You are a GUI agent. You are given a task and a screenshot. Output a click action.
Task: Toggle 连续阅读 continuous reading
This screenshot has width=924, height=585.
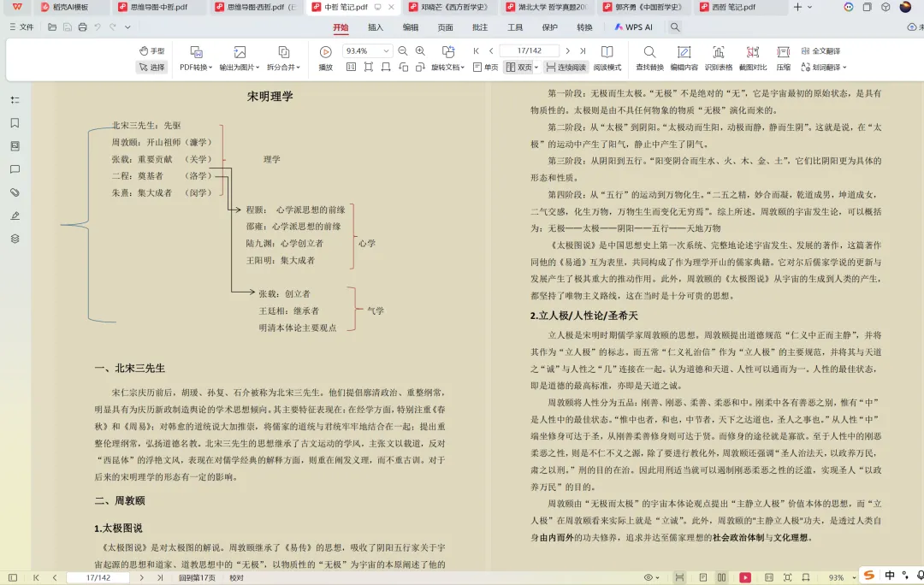click(566, 68)
